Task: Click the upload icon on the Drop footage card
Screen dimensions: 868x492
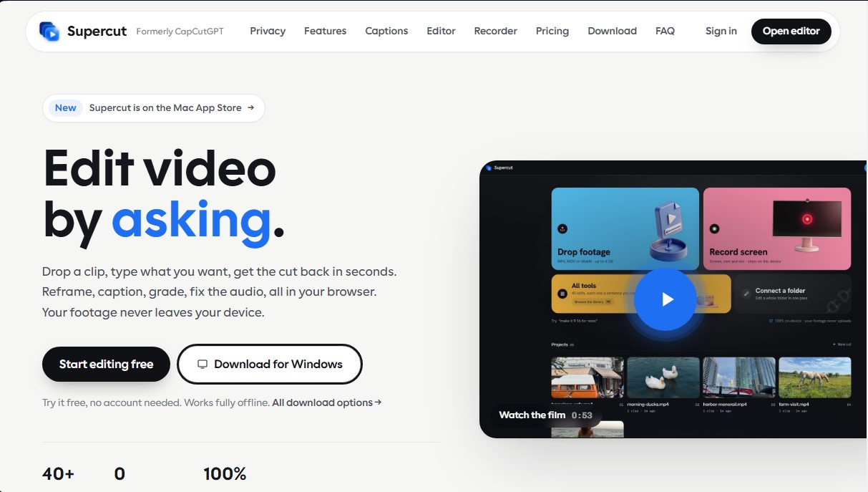Action: click(562, 229)
